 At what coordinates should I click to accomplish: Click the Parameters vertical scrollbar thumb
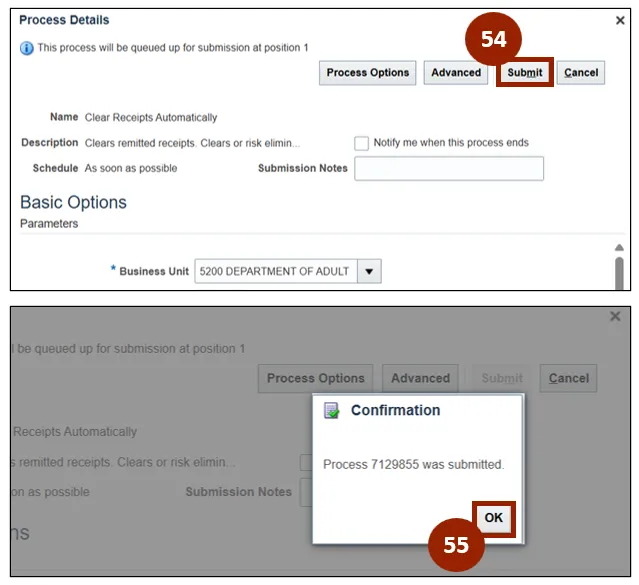click(619, 272)
